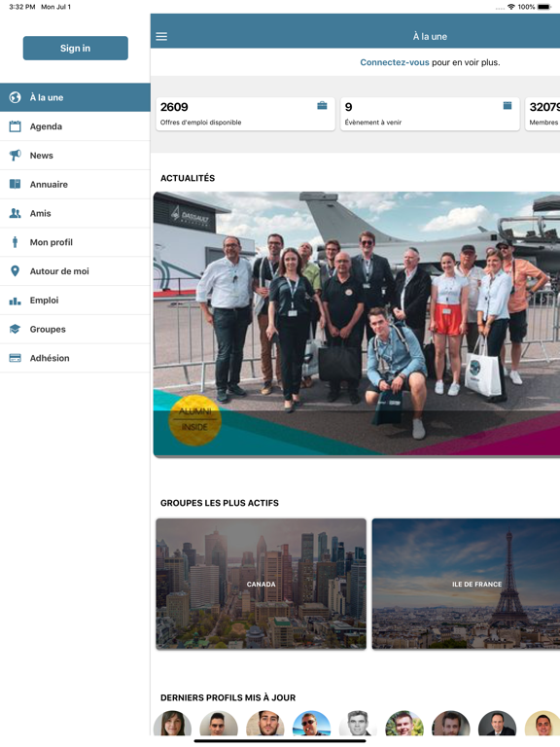This screenshot has width=560, height=747.
Task: Open the Autour de moi menu item
Action: pyautogui.click(x=75, y=271)
